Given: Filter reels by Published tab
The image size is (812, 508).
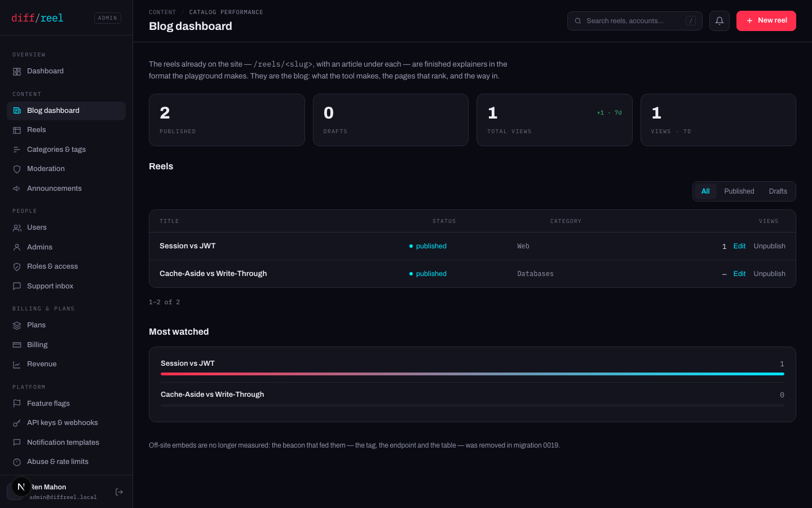Looking at the screenshot, I should click(x=739, y=191).
